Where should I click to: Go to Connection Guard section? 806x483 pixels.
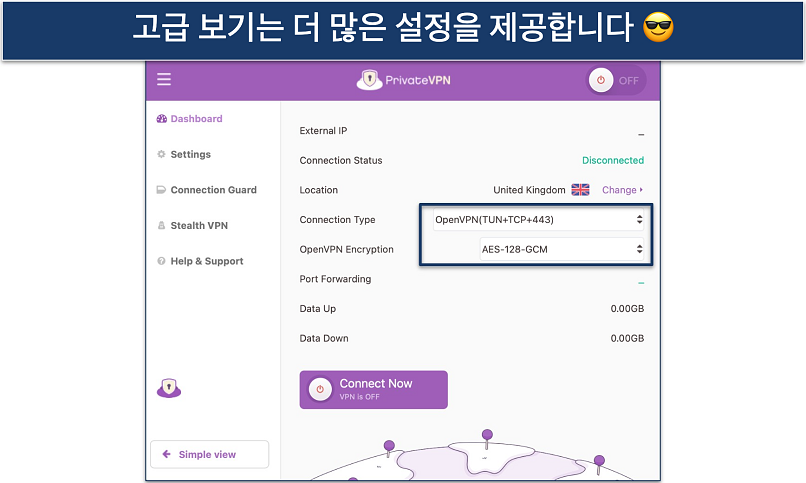[213, 190]
